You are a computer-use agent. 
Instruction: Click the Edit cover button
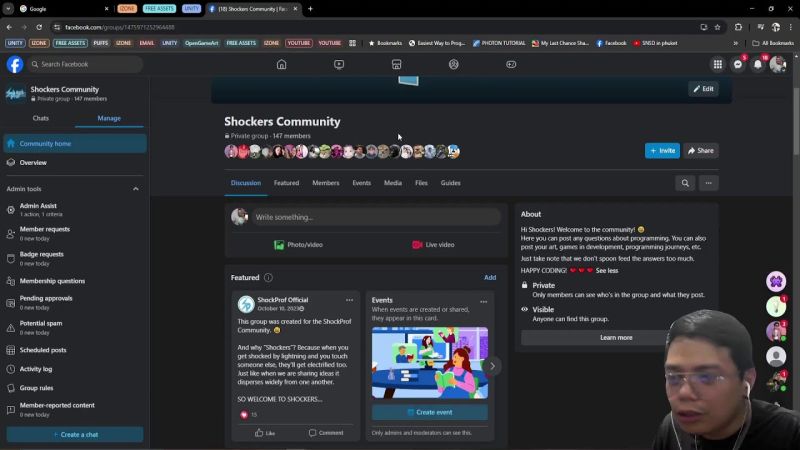[703, 89]
